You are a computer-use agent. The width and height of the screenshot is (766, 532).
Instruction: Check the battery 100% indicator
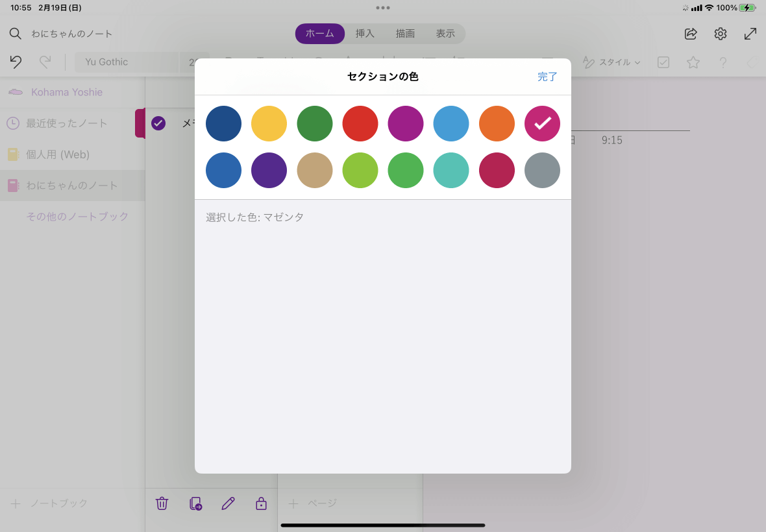[x=736, y=8]
